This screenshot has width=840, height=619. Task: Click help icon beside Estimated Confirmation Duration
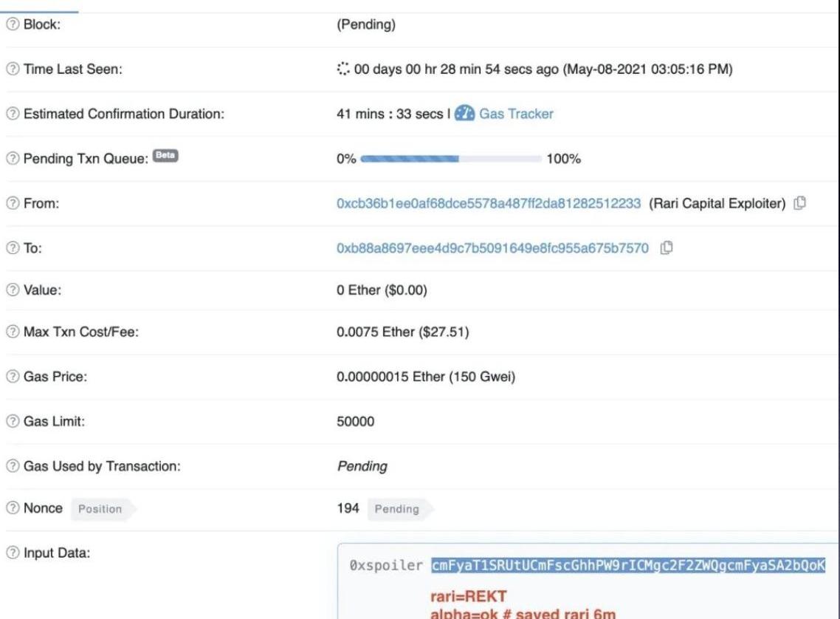(x=11, y=114)
